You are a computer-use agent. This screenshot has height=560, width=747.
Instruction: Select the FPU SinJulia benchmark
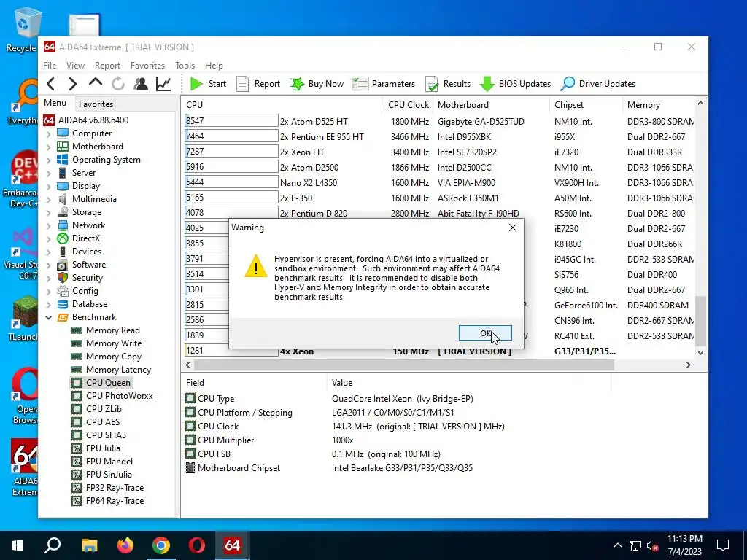(x=109, y=474)
